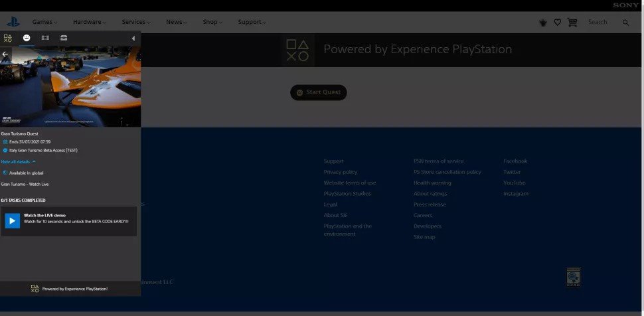Collapse details via Hide all details
This screenshot has width=644, height=316.
pyautogui.click(x=18, y=162)
